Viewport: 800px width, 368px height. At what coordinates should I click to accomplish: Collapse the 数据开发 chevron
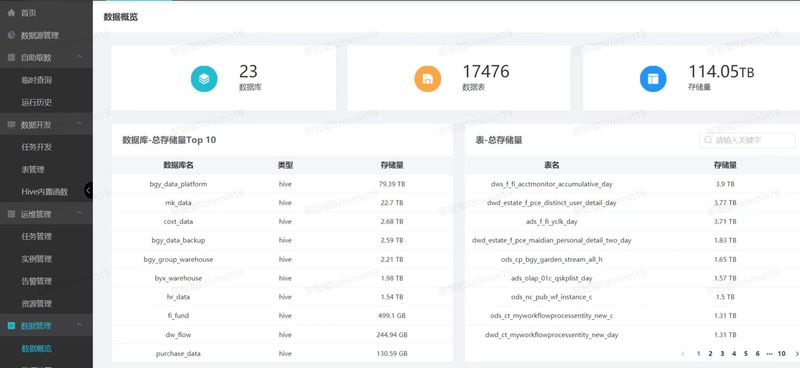(x=79, y=124)
